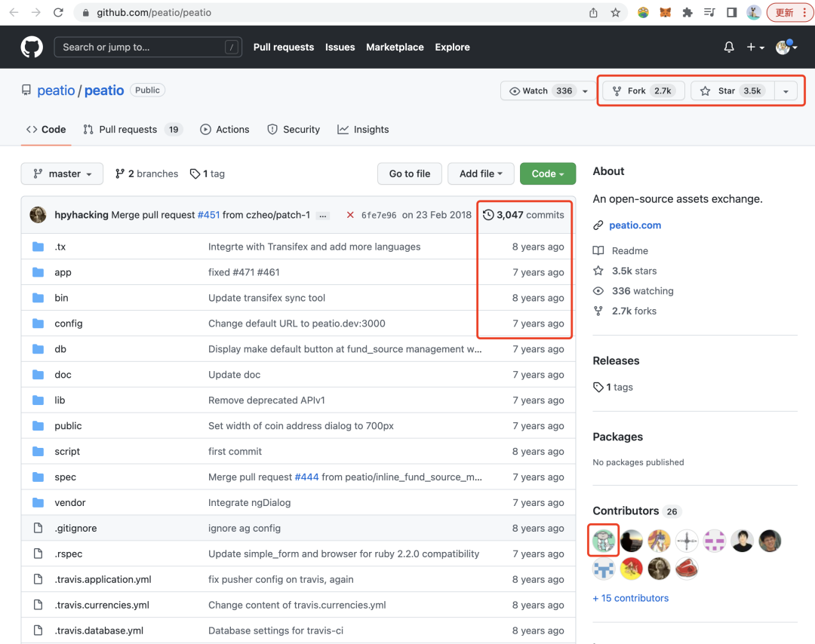Open pull request #451 link
This screenshot has height=644, width=815.
click(208, 215)
